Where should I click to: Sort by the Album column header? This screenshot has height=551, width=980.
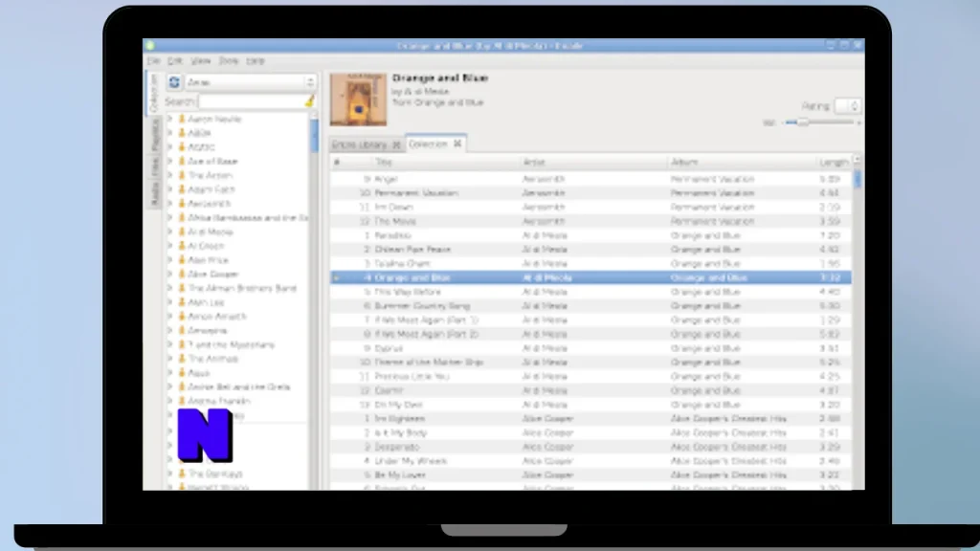coord(742,162)
